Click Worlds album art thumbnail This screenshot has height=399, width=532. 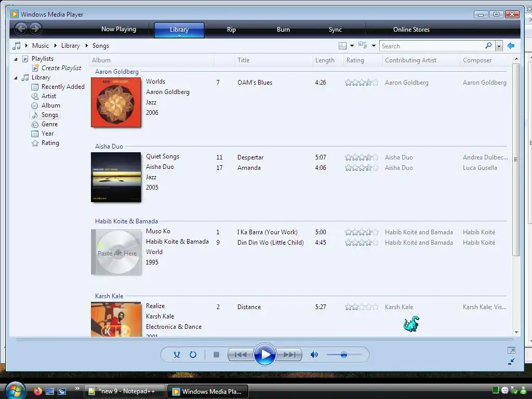(116, 102)
